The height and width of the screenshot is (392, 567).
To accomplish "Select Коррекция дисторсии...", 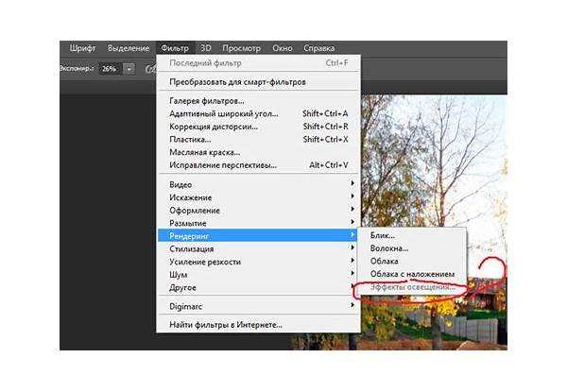I will [x=259, y=127].
